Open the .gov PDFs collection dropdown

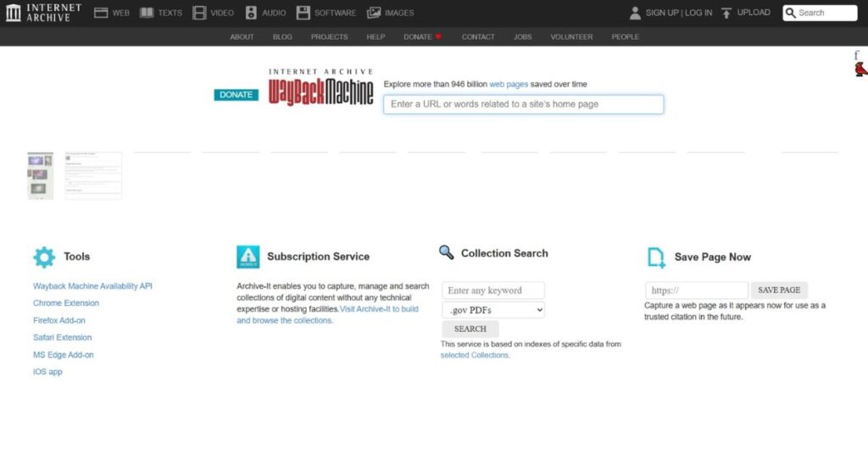point(493,310)
